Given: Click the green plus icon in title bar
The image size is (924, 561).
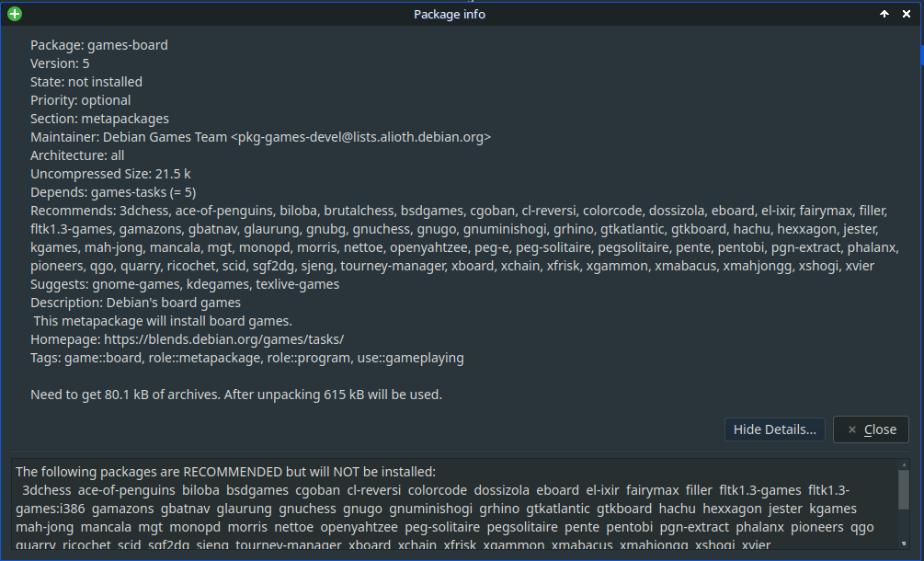Looking at the screenshot, I should click(x=15, y=14).
